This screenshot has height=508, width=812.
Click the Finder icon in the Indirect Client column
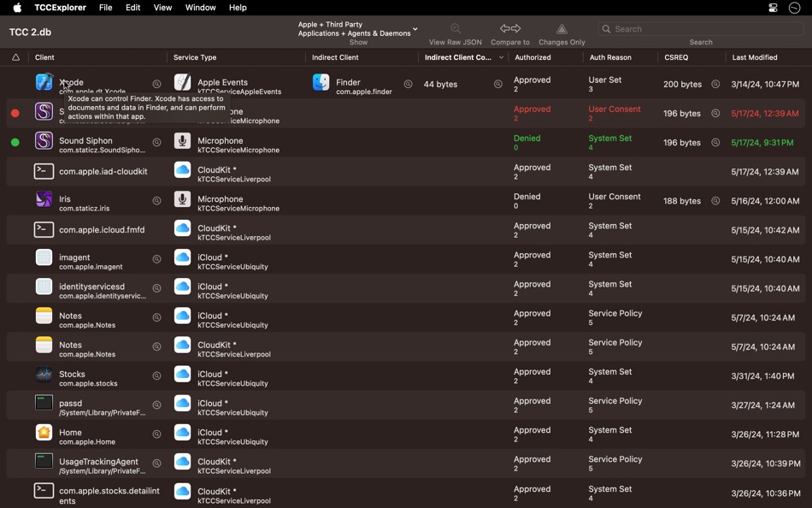(321, 82)
